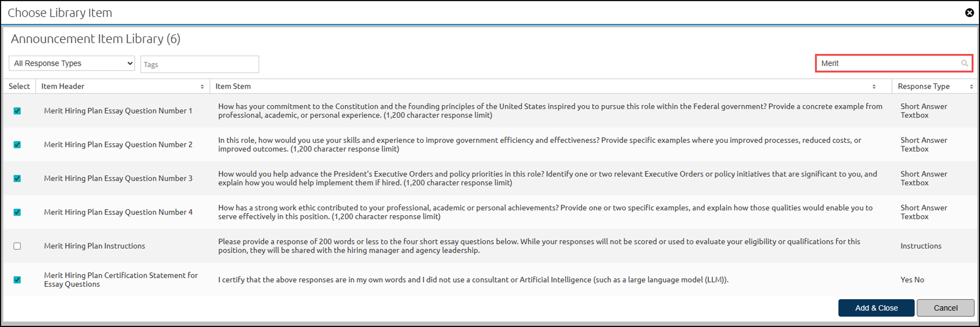Click the stem 'I certify that the above responses'

(x=473, y=280)
